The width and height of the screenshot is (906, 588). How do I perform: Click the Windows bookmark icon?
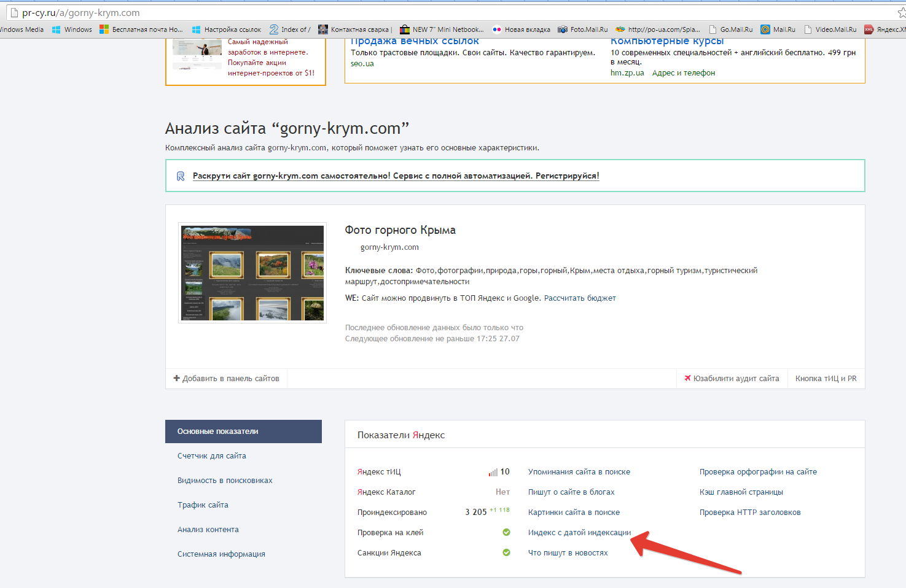point(57,29)
